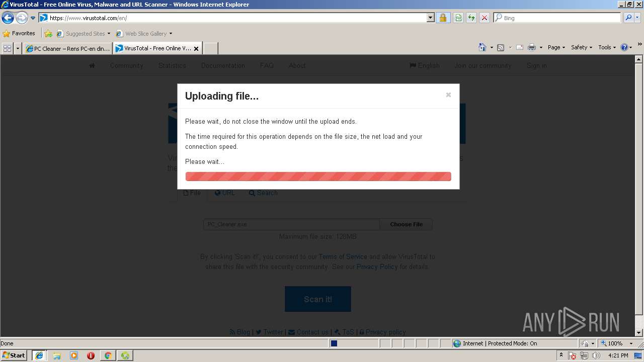The image size is (644, 362).
Task: Open Statistics in the VirusTotal navbar
Action: [x=172, y=65]
